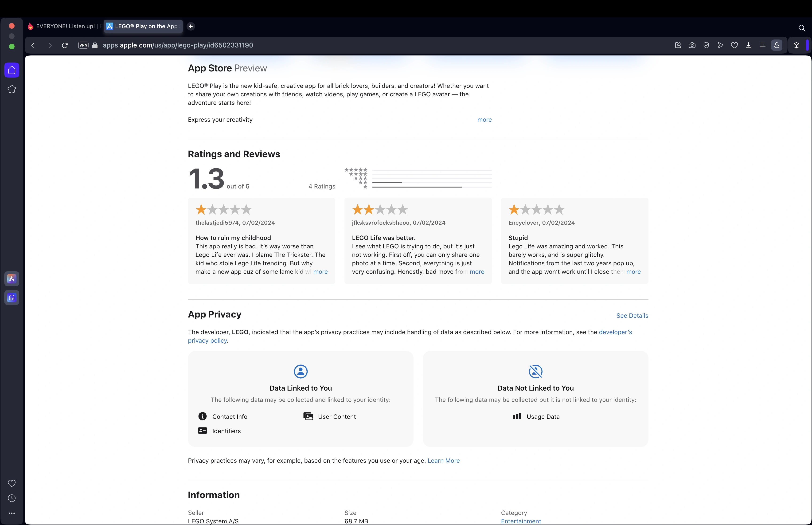Click the privacy shield check icon
The image size is (812, 525).
[x=706, y=45]
